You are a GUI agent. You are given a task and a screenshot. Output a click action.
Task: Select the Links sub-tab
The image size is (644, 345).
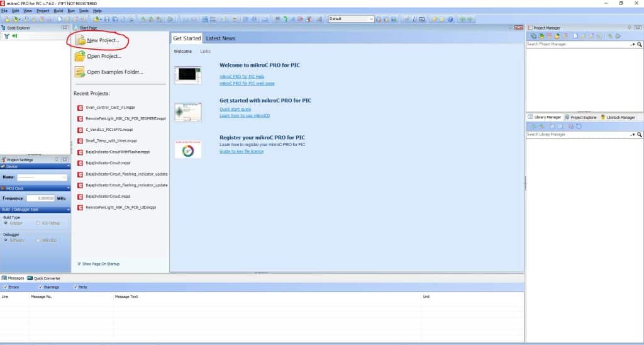tap(206, 52)
